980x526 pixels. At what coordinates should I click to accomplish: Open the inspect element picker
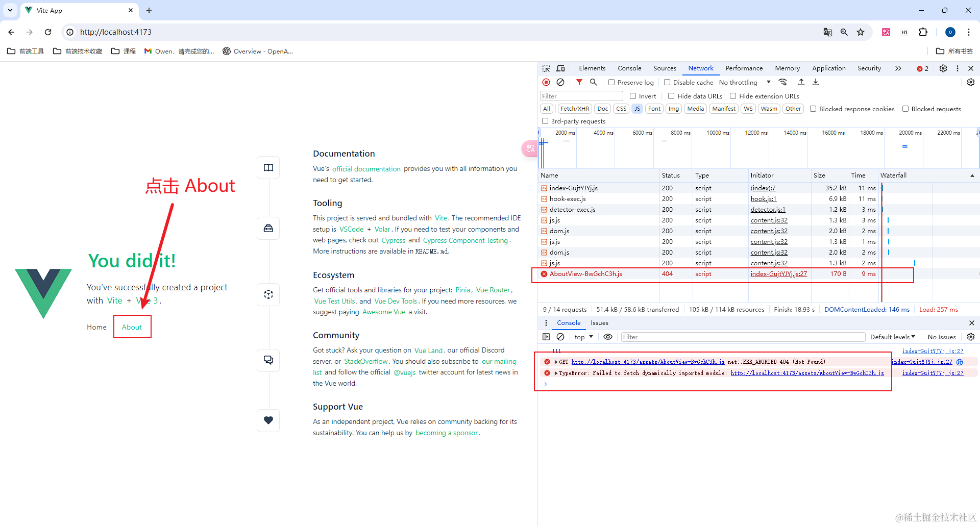(546, 68)
